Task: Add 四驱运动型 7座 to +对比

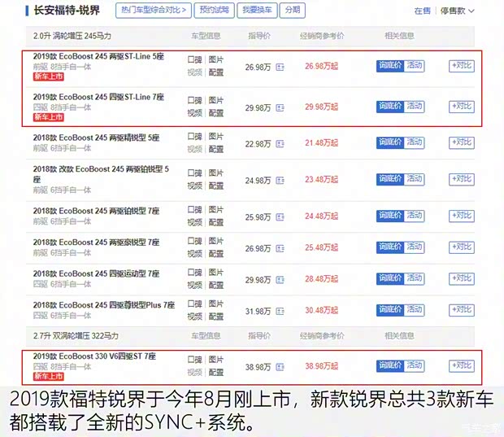Action: [462, 278]
